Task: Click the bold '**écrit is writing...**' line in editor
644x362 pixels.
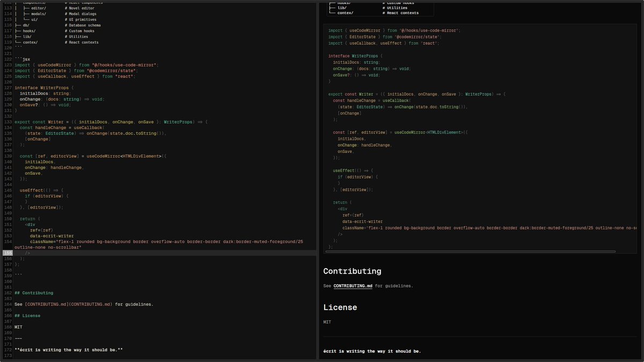Action: [69, 350]
